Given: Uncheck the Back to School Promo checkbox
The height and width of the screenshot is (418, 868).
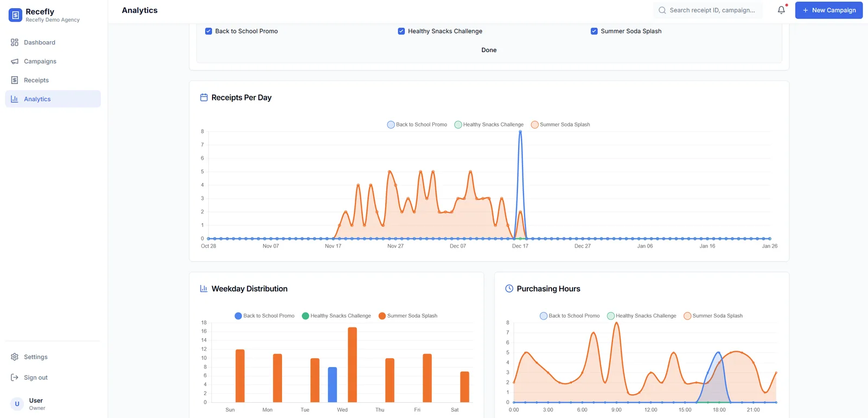Looking at the screenshot, I should 208,31.
